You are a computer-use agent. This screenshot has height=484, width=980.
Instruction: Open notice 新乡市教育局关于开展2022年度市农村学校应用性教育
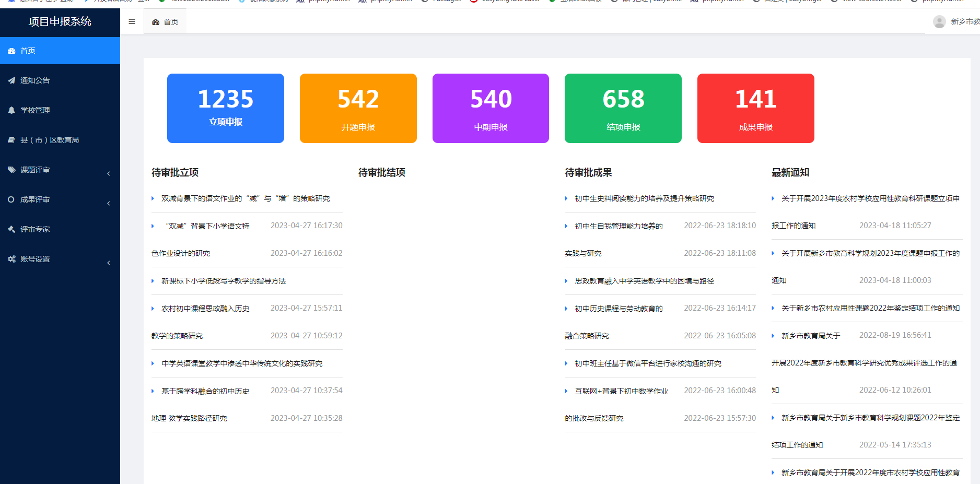point(870,473)
